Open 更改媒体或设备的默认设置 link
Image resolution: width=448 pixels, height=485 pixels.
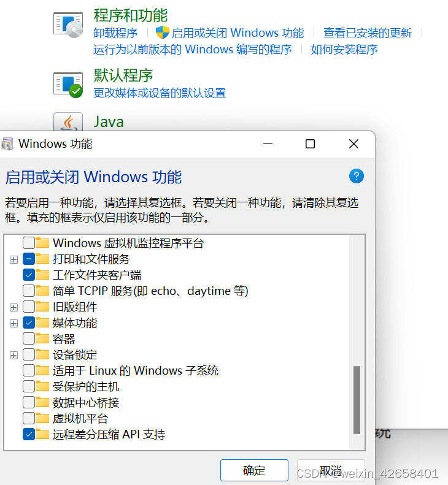160,93
